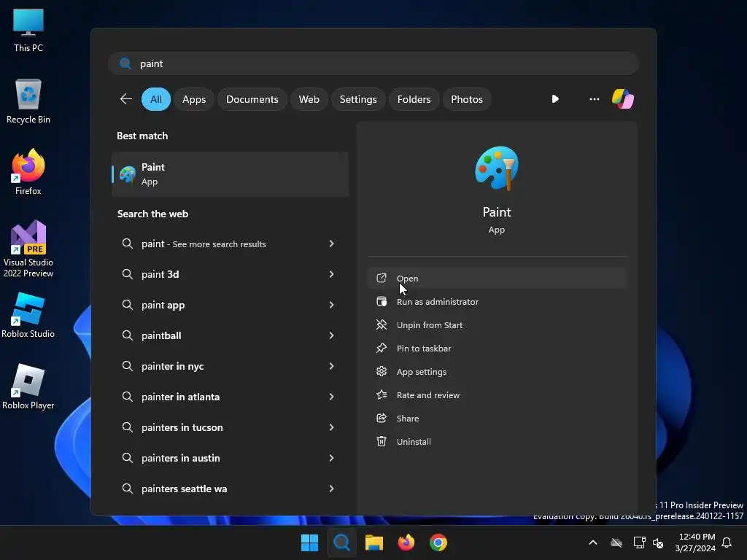The width and height of the screenshot is (747, 560).
Task: Expand the 'paint 3d' suggestion chevron
Action: coord(332,274)
